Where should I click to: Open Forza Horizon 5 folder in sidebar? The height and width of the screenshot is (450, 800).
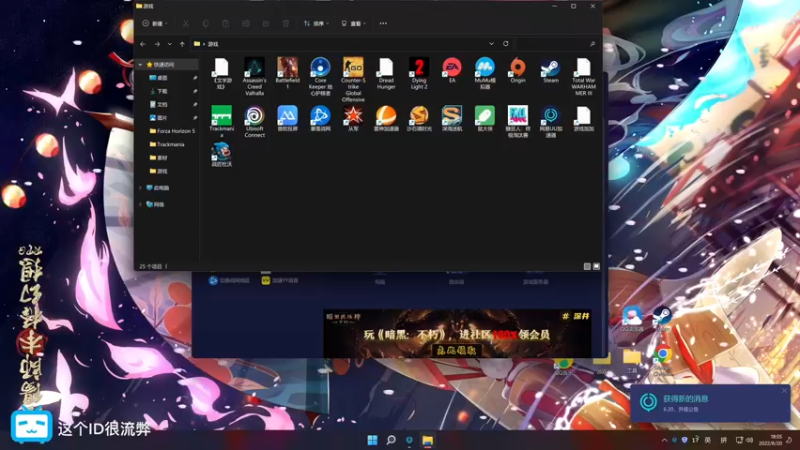click(x=172, y=131)
